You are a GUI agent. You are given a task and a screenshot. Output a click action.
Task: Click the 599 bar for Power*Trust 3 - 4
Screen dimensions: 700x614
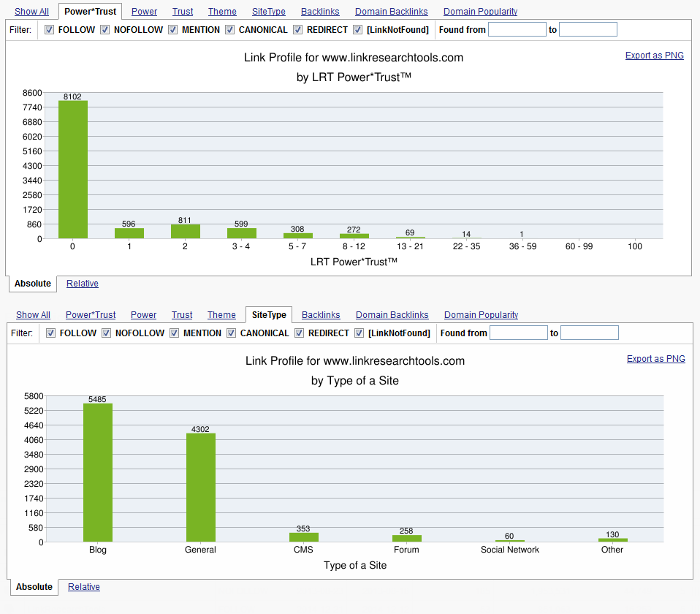242,234
